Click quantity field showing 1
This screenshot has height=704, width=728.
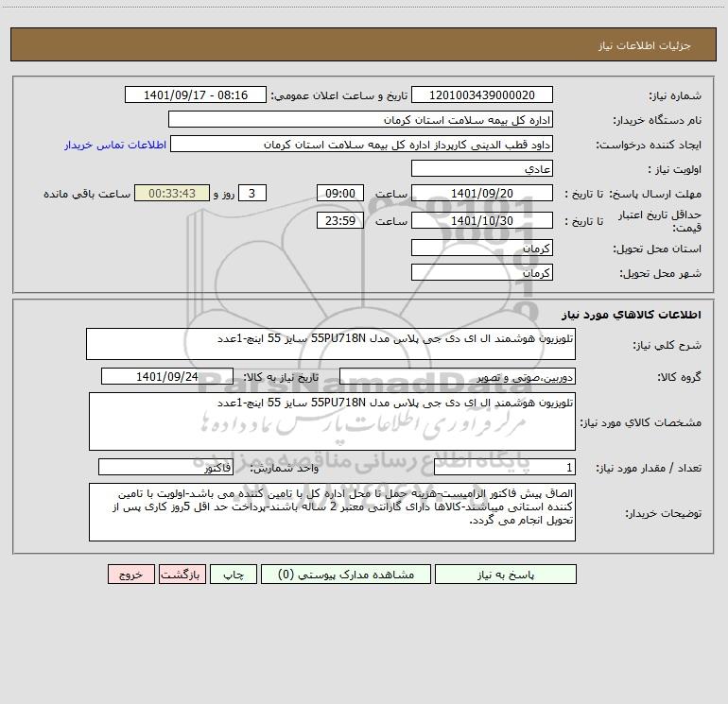[505, 468]
